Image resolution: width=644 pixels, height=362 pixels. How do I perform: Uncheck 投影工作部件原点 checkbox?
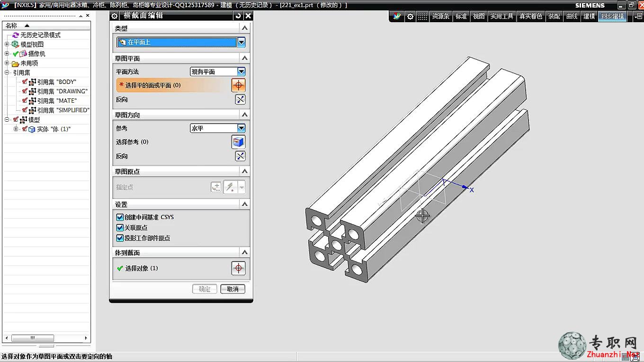pos(120,238)
